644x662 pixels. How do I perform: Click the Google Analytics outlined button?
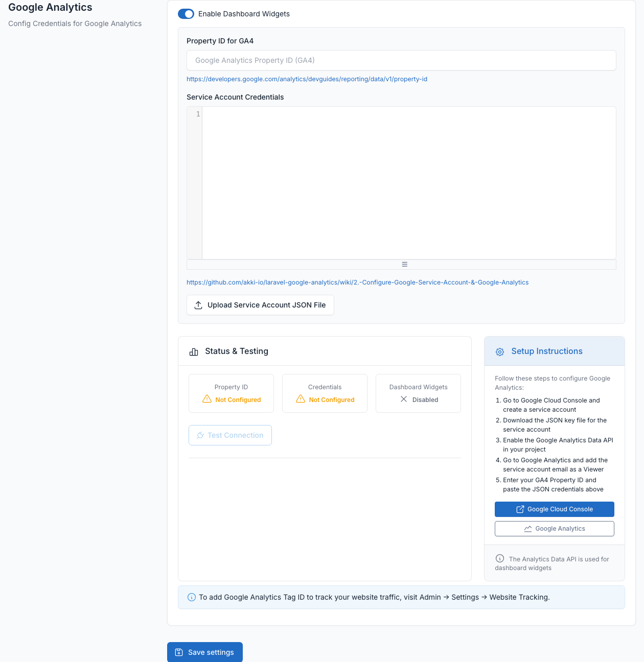[x=555, y=529]
